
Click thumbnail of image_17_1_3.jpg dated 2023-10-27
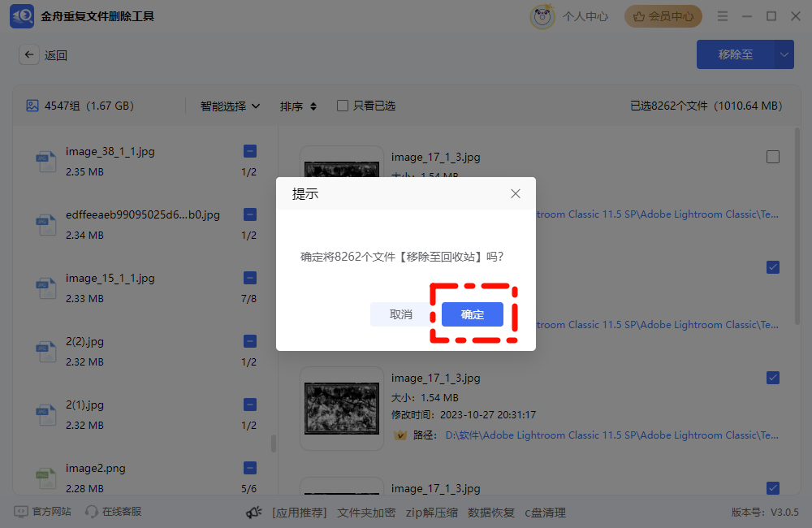(342, 409)
